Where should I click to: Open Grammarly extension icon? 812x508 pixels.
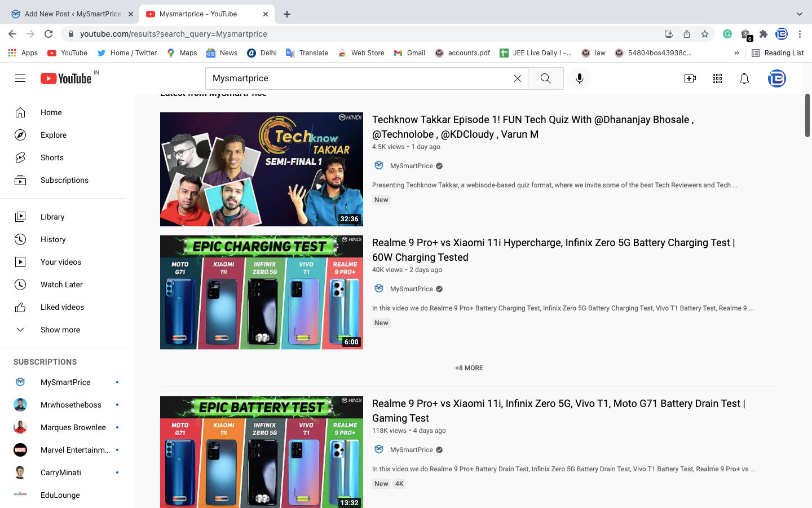(727, 34)
